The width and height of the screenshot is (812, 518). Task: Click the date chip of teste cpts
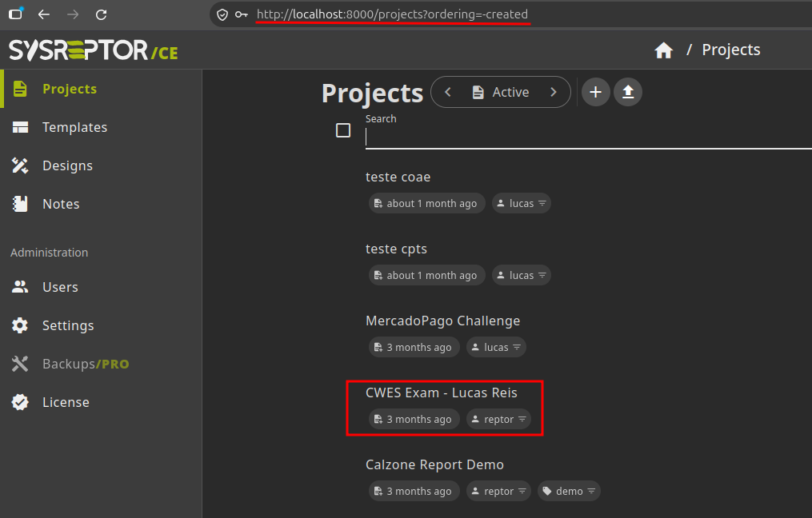tap(426, 275)
